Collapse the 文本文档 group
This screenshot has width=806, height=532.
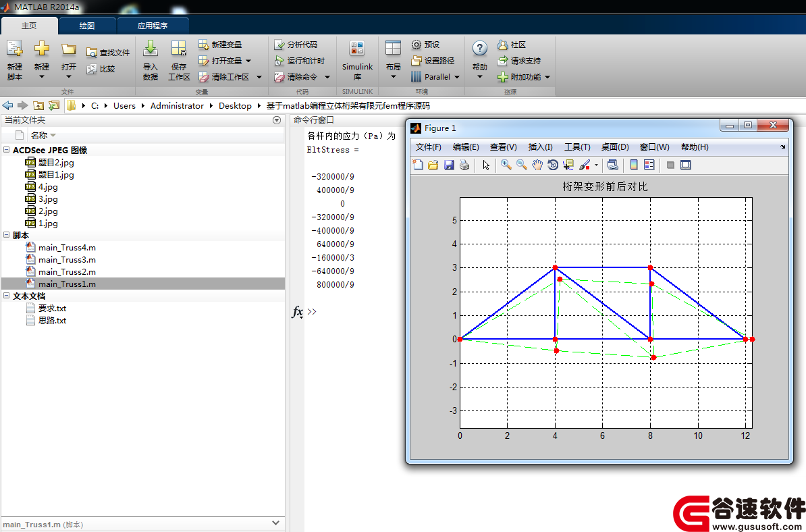[6, 296]
